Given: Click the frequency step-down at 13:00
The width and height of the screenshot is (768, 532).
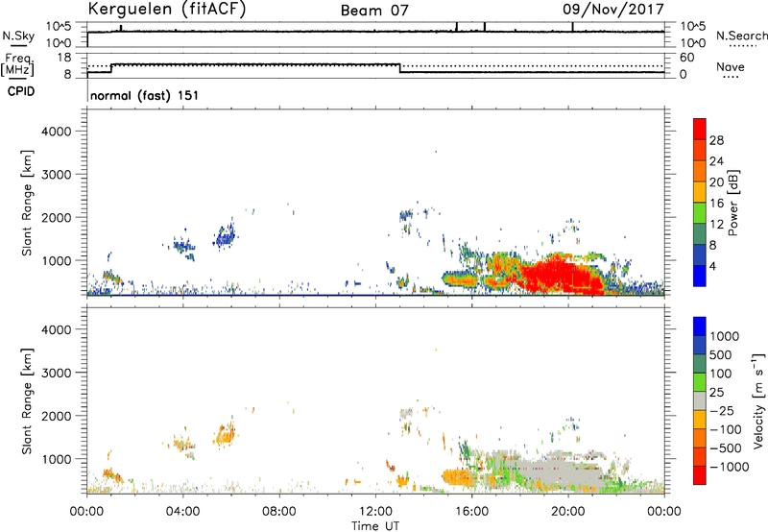Looking at the screenshot, I should [400, 68].
